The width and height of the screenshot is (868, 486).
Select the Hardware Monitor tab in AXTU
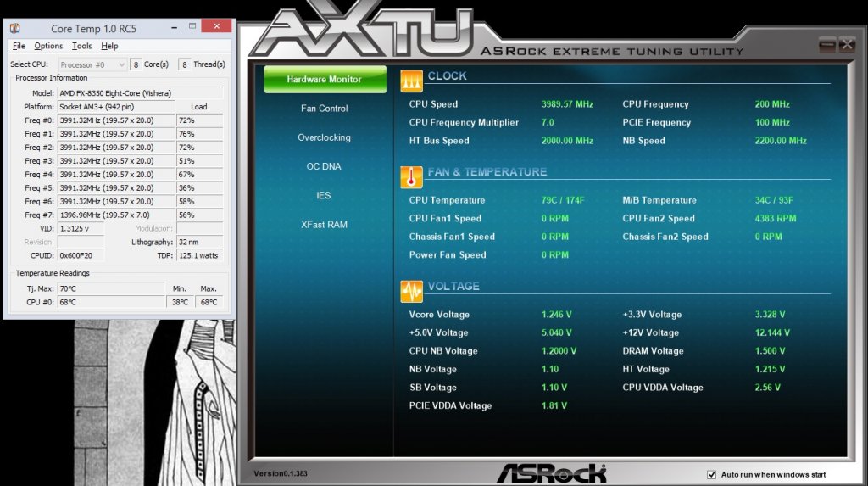click(x=325, y=79)
